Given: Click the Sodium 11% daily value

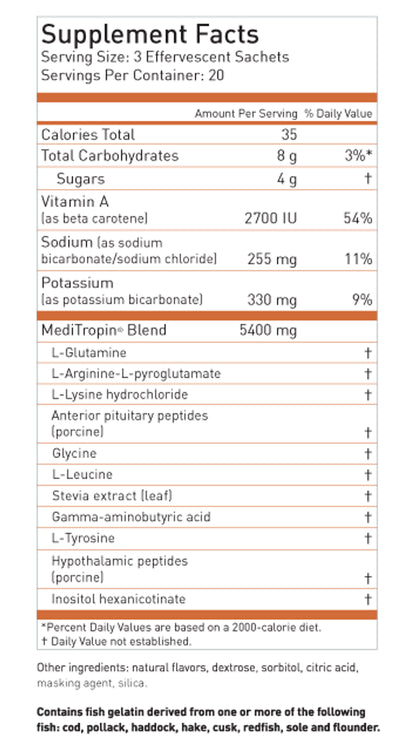Looking at the screenshot, I should 359,259.
